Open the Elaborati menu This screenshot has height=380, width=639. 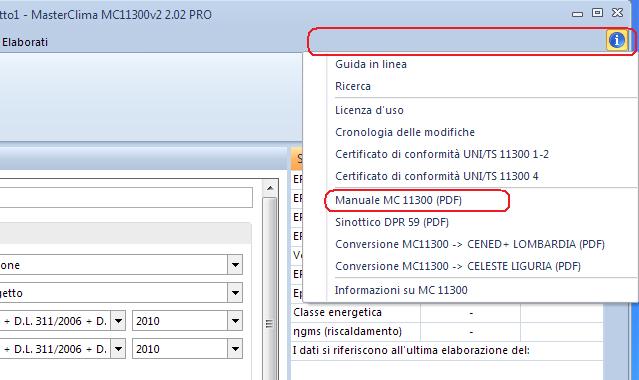[x=24, y=42]
